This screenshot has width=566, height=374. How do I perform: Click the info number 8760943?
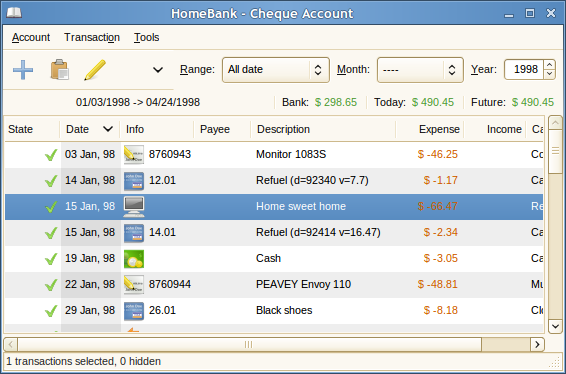pos(170,155)
